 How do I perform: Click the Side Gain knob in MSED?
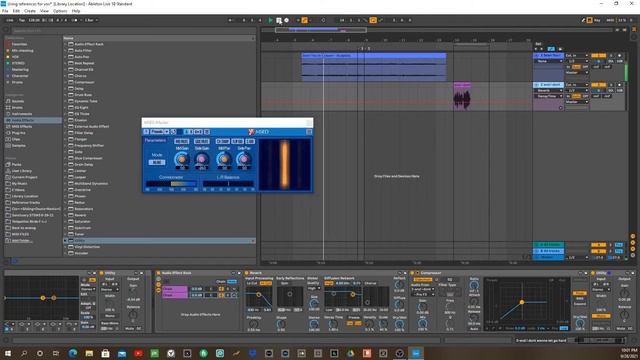(202, 159)
